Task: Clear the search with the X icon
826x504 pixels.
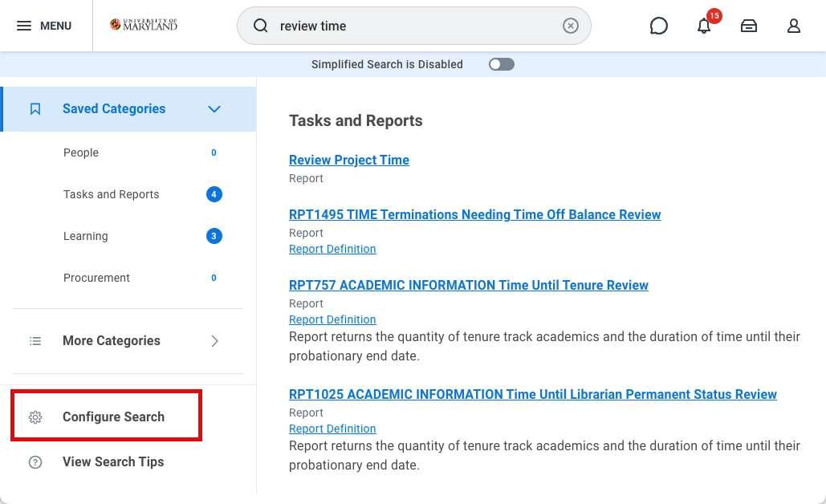Action: tap(571, 26)
